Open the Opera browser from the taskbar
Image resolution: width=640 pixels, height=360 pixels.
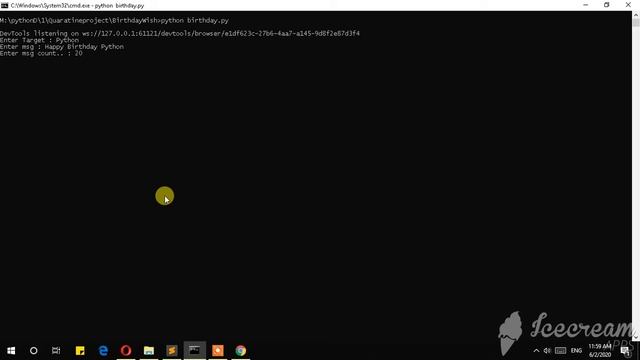tap(126, 350)
